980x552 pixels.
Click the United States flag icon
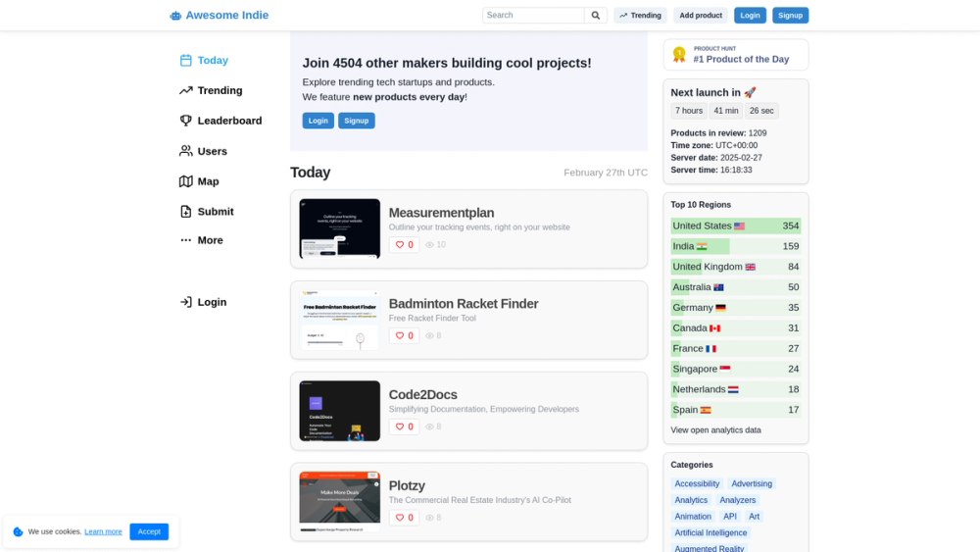(739, 226)
